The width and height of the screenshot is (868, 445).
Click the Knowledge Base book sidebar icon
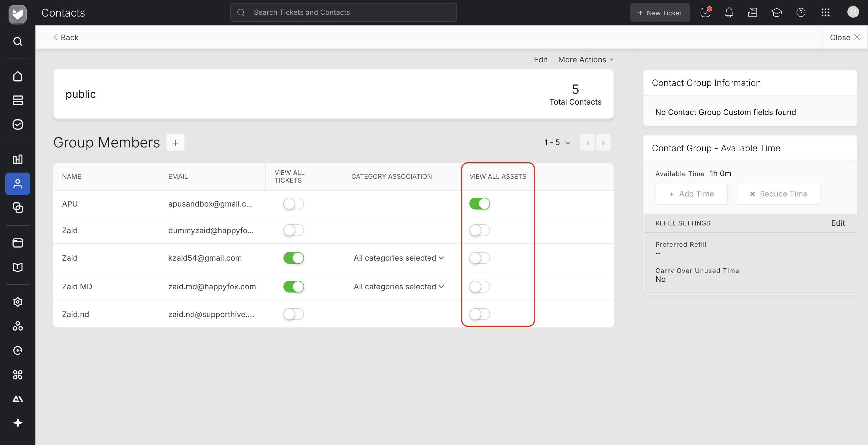17,267
